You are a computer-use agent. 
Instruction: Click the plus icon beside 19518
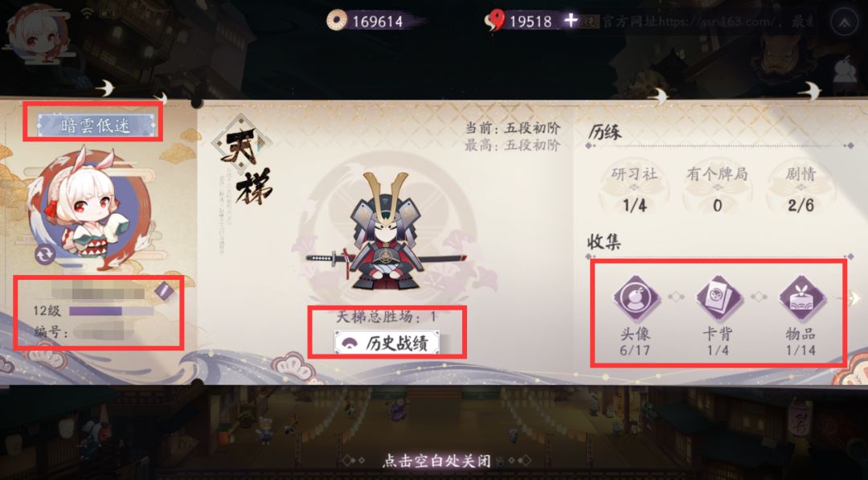571,21
